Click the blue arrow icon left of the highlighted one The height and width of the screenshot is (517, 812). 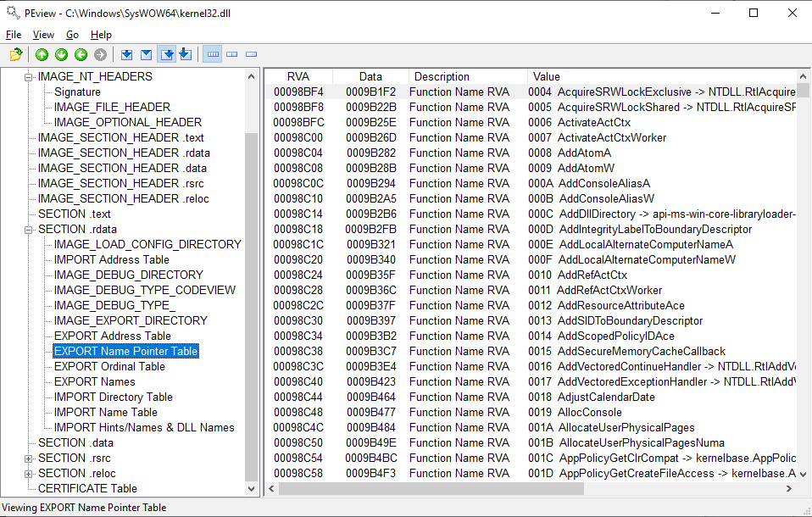[126, 55]
